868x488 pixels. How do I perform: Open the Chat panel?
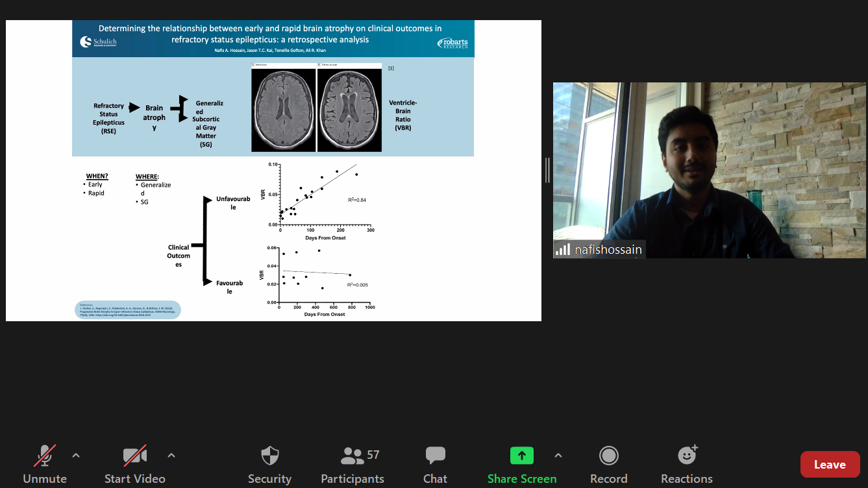point(435,464)
